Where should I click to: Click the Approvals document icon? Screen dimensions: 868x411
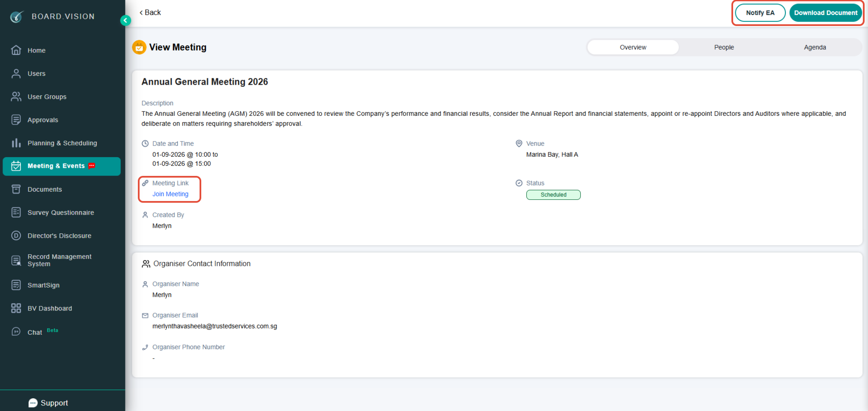(x=16, y=120)
